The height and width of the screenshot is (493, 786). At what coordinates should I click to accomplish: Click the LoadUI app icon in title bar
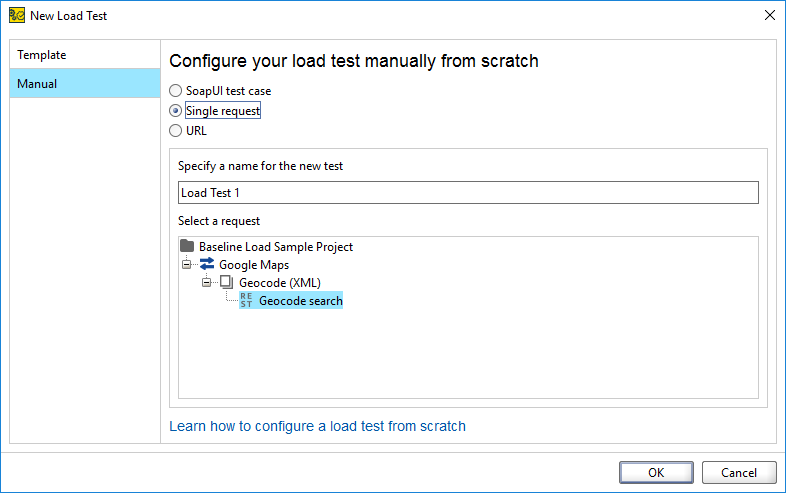point(17,16)
